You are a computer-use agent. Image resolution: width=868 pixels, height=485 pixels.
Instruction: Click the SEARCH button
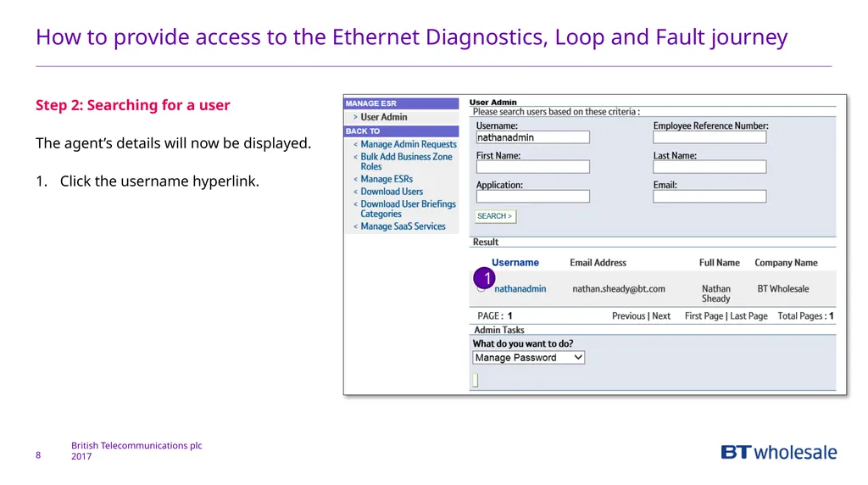495,216
